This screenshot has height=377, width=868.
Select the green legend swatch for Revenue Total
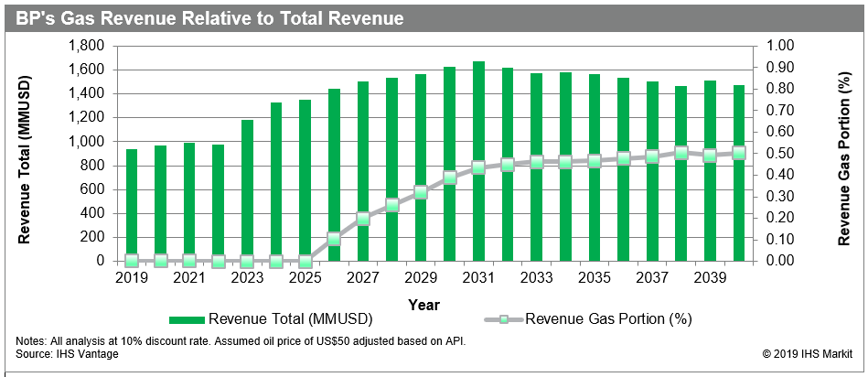[187, 319]
